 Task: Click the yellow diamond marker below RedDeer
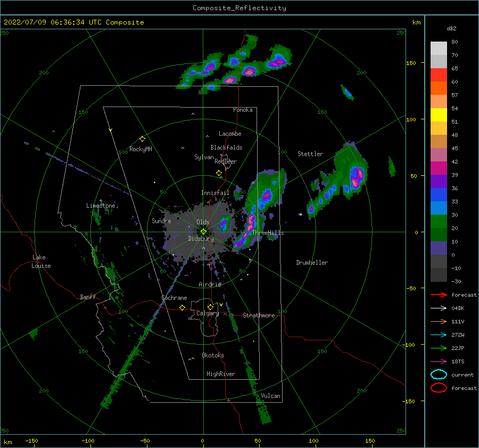point(219,173)
